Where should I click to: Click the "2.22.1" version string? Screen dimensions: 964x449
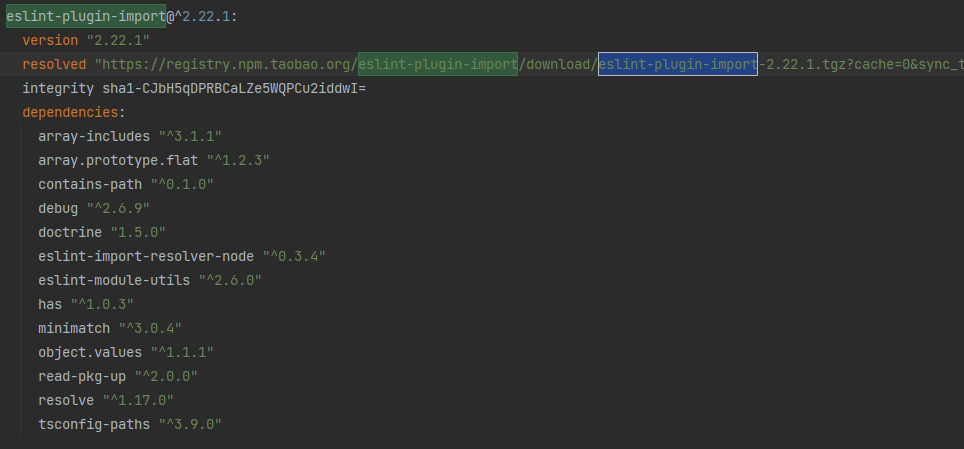[118, 41]
